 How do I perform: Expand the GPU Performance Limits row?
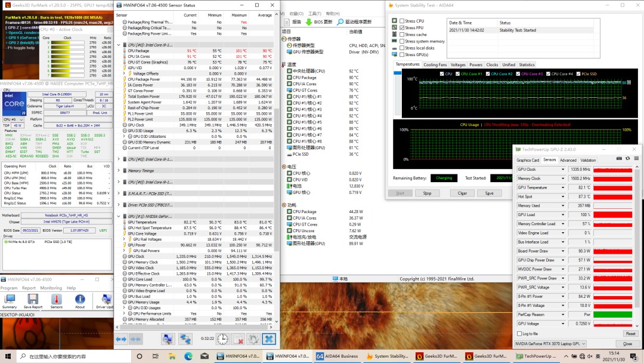124,313
